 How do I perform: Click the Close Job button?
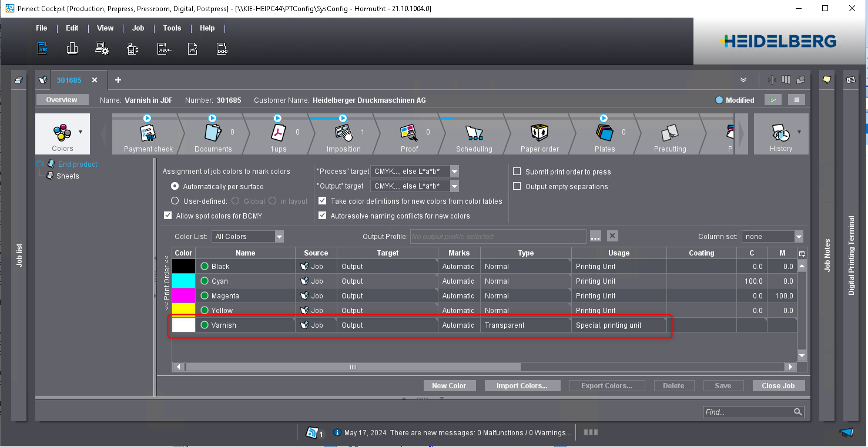(778, 386)
